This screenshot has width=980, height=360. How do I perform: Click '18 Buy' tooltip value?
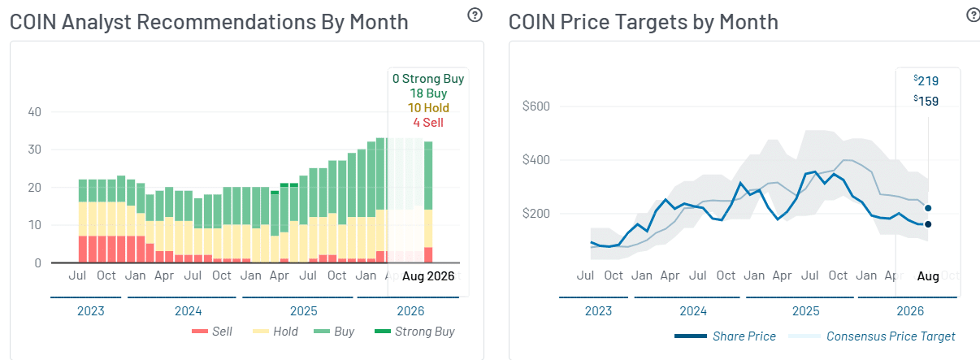(428, 93)
